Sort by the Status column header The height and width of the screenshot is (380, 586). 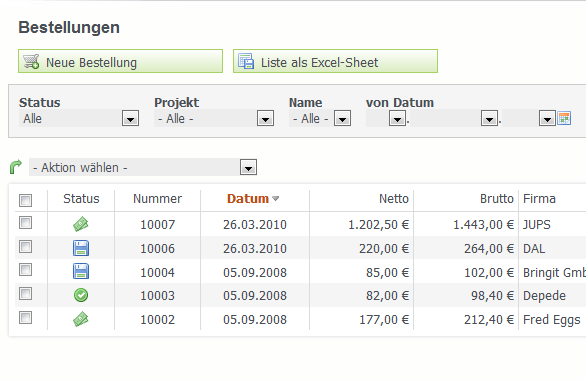coord(81,198)
